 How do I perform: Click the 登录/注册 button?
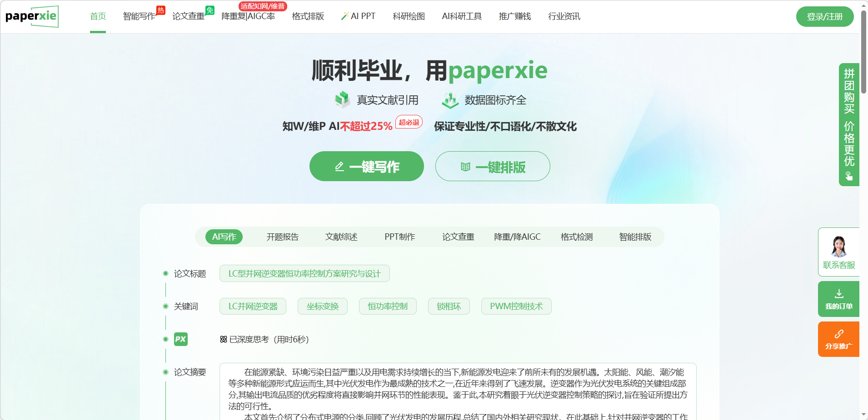pos(825,16)
